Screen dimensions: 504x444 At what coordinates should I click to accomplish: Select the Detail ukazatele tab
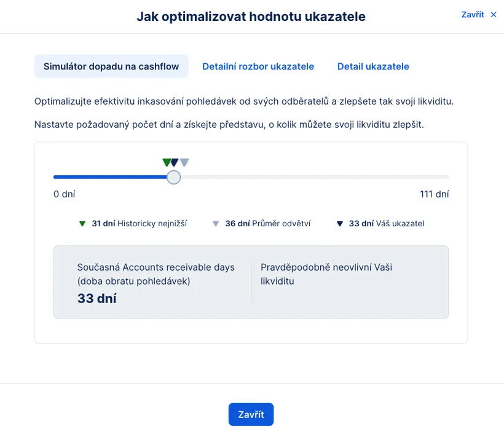(373, 66)
